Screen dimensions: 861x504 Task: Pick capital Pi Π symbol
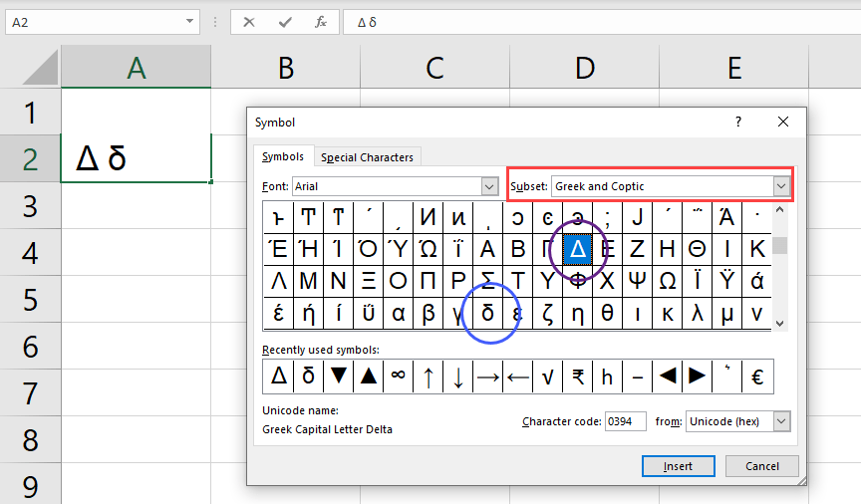[x=428, y=281]
